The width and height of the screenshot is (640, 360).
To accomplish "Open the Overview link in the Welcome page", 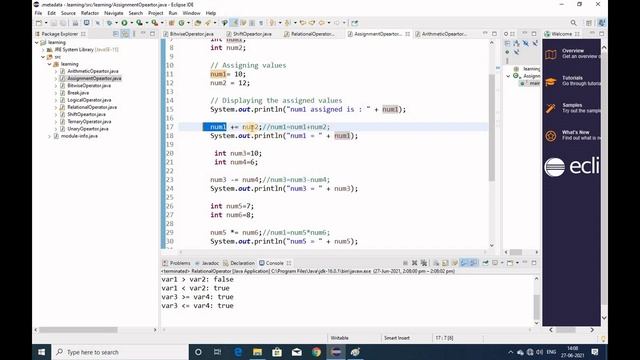I will pyautogui.click(x=573, y=51).
